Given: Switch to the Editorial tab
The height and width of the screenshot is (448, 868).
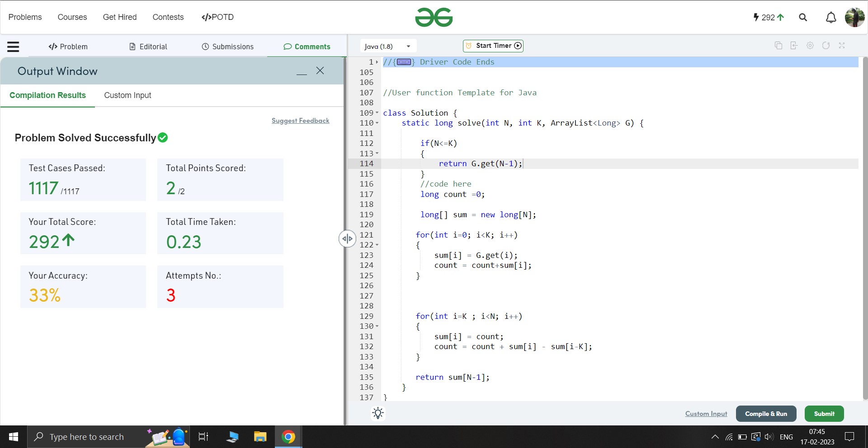Looking at the screenshot, I should (x=148, y=47).
